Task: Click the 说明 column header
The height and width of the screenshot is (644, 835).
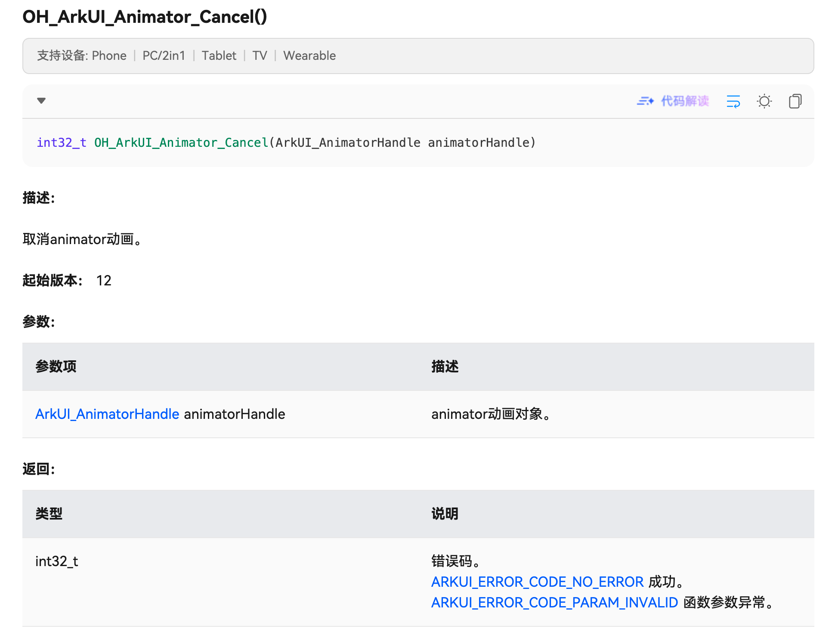Action: click(x=445, y=514)
